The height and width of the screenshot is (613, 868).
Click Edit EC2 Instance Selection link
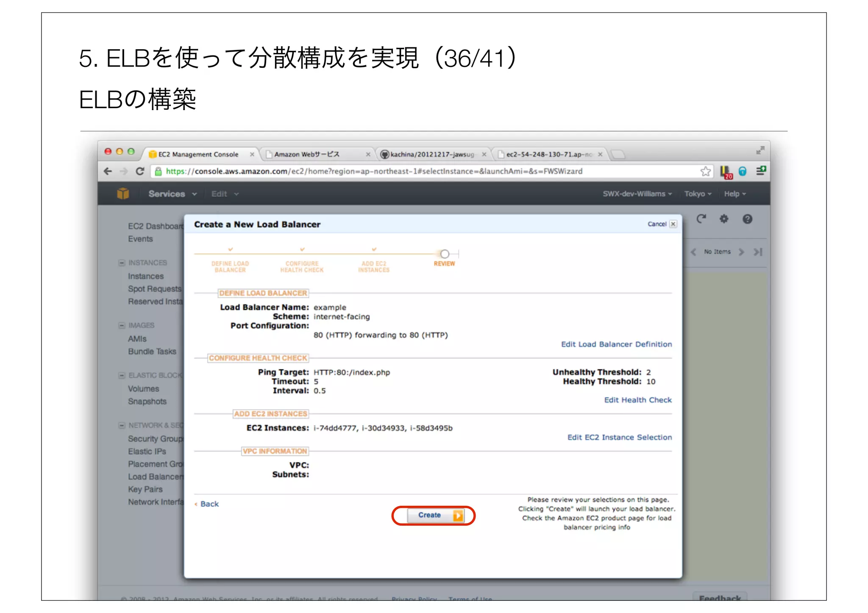tap(620, 437)
